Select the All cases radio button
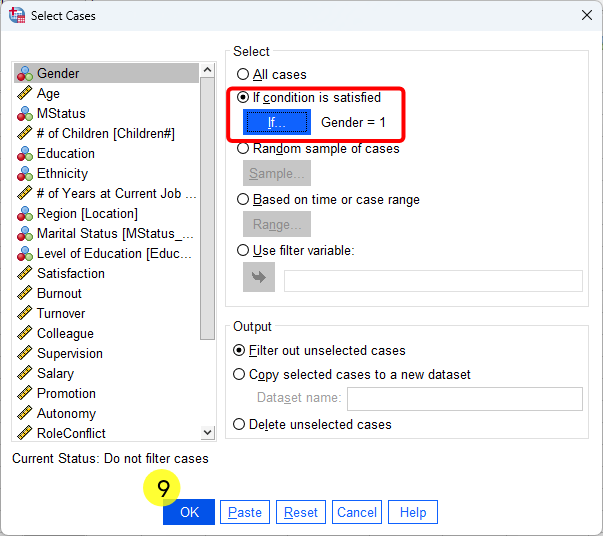The height and width of the screenshot is (536, 603). (x=243, y=74)
